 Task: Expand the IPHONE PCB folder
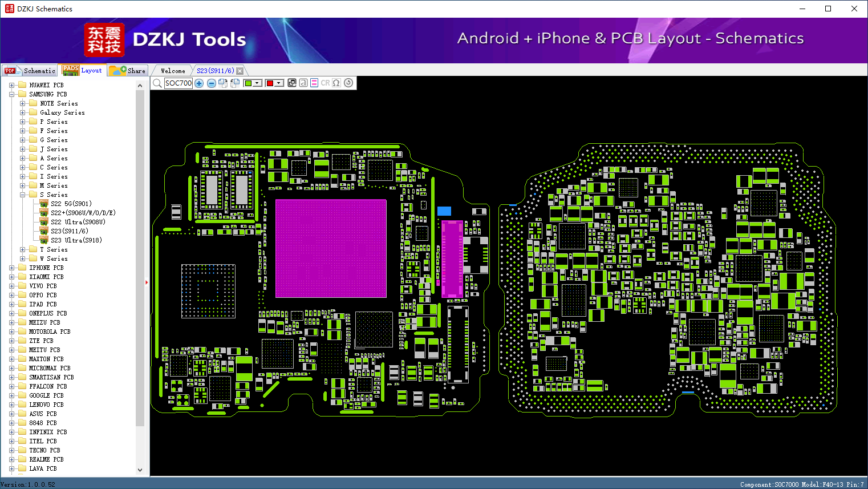[11, 268]
